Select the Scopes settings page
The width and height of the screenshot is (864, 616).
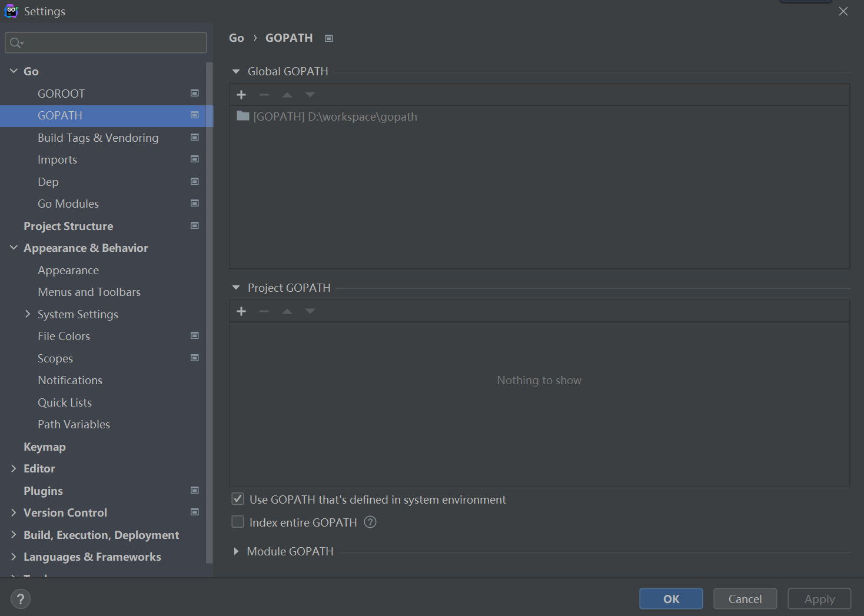click(55, 358)
